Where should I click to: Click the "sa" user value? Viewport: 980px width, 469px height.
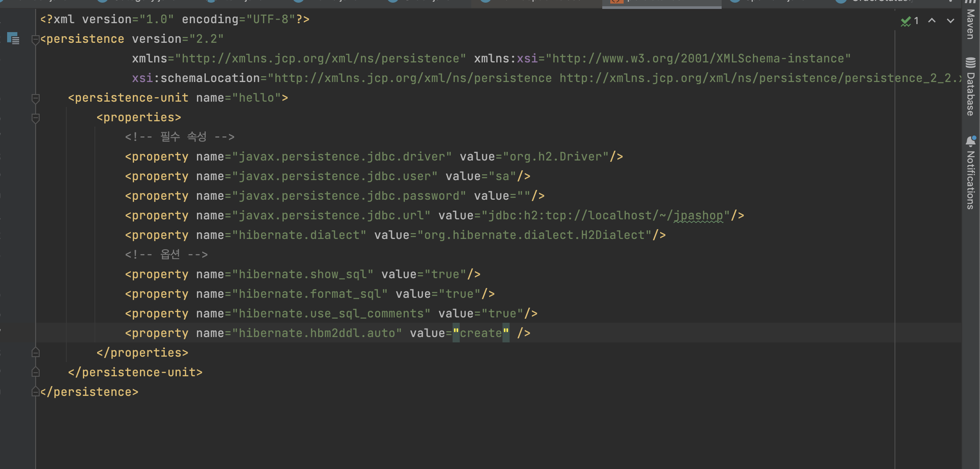click(x=502, y=177)
